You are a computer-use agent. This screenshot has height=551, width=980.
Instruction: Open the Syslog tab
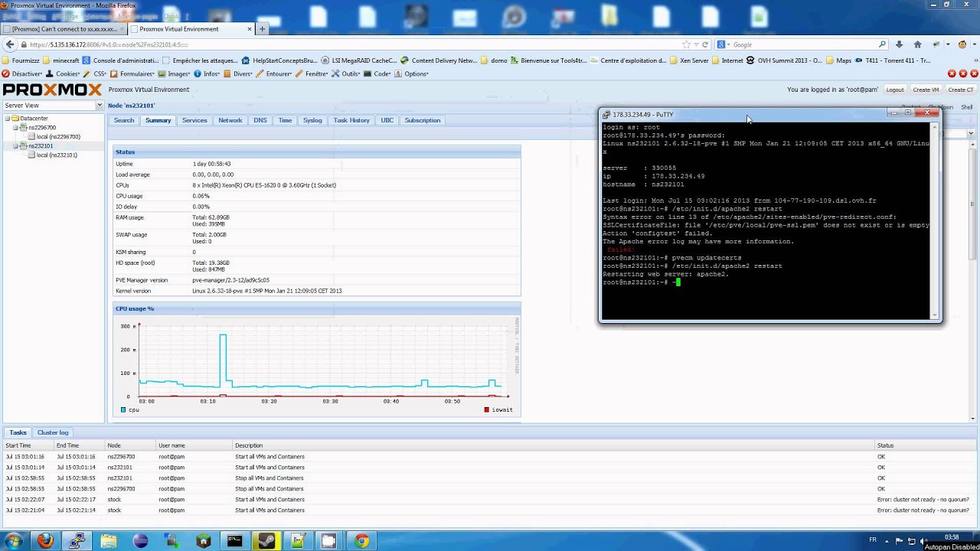(x=312, y=120)
